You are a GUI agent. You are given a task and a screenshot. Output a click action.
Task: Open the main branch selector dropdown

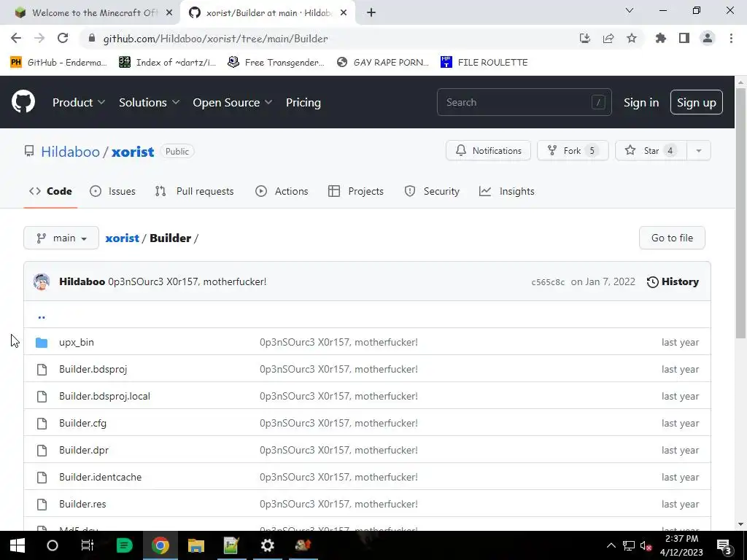point(61,238)
